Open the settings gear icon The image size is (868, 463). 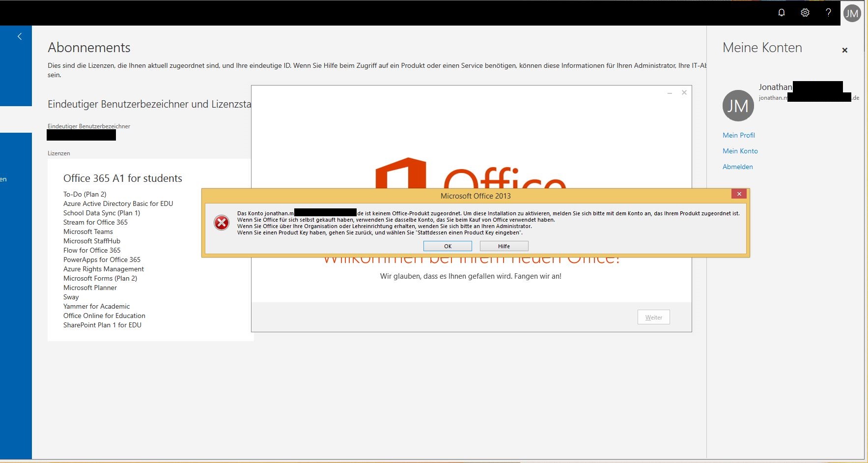[805, 13]
